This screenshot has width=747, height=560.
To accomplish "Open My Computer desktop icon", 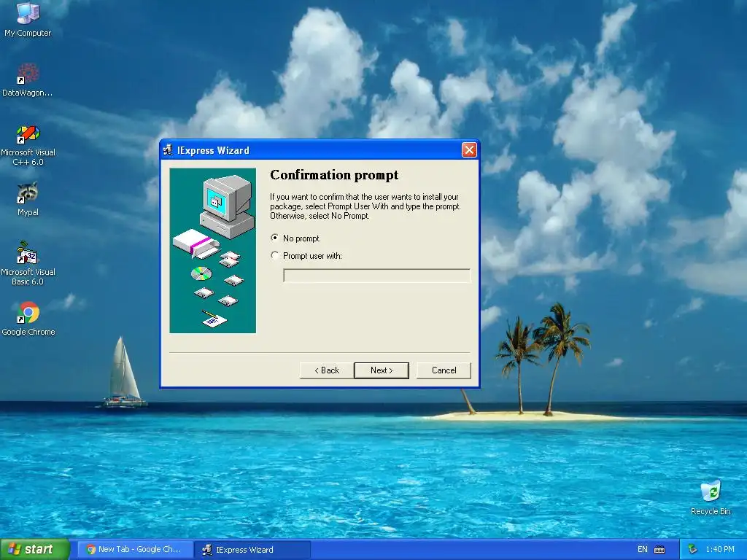I will tap(28, 20).
